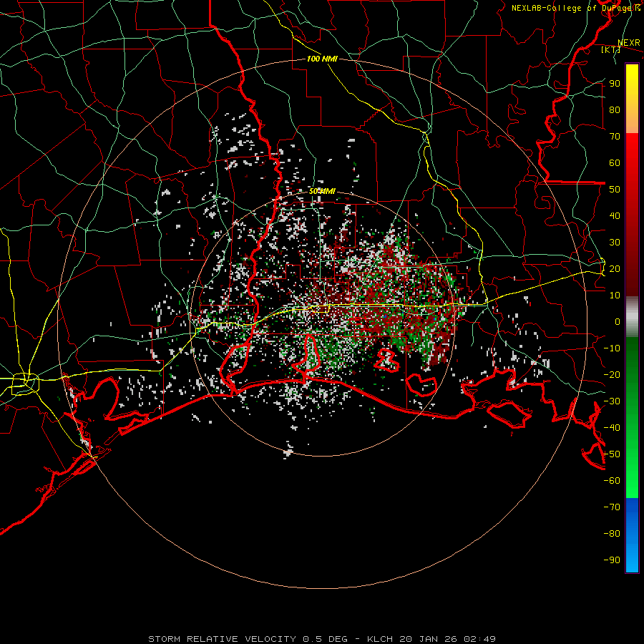Click the -60 value on the velocity scale
Image resolution: width=644 pixels, height=644 pixels.
click(612, 481)
